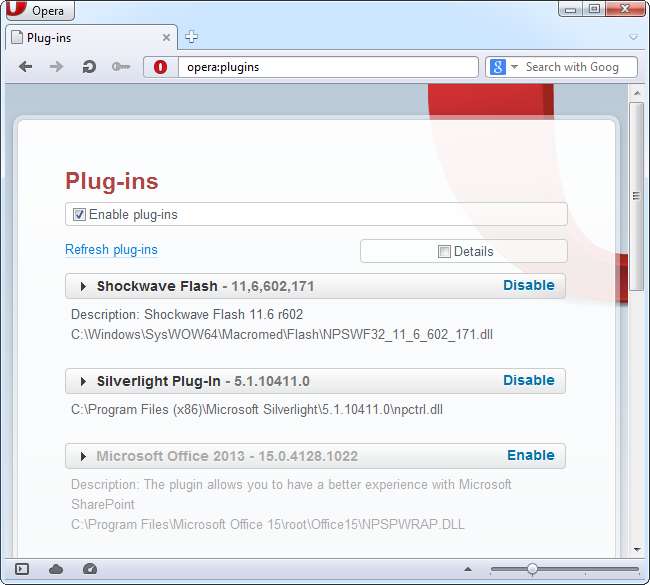The image size is (650, 585).
Task: Open a new tab with plus icon
Action: pos(191,37)
